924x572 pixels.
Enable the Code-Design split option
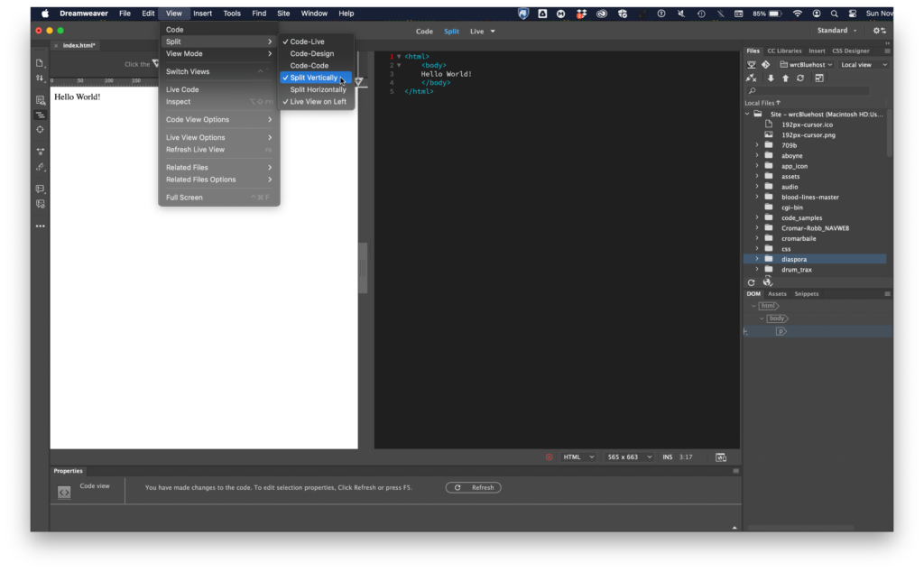coord(311,53)
